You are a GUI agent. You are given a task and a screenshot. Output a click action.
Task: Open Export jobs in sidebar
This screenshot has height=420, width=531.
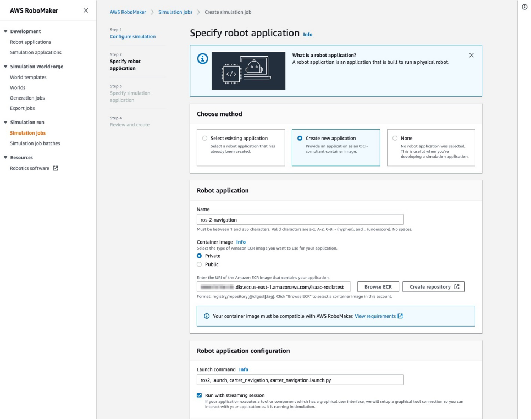[x=23, y=108]
